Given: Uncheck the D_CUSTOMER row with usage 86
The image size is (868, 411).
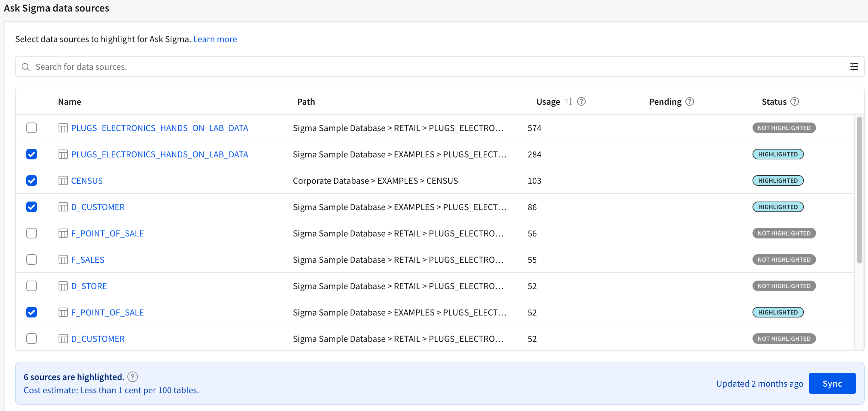Looking at the screenshot, I should (31, 207).
